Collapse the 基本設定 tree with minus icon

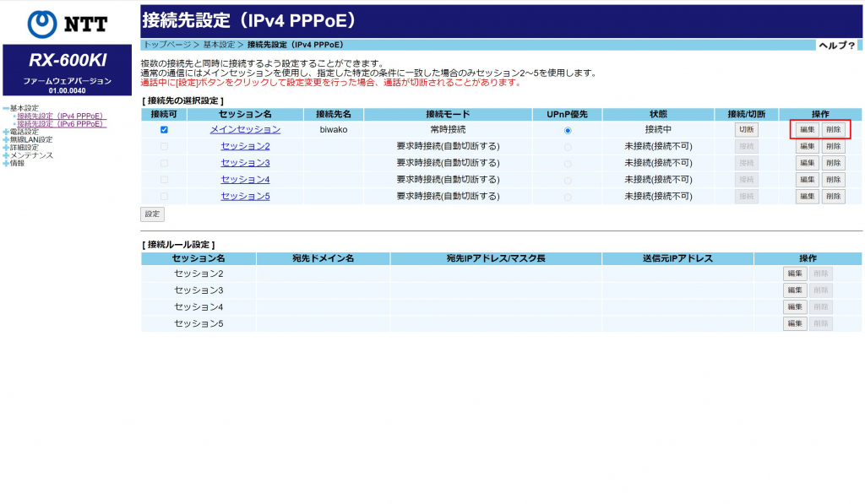pos(5,108)
